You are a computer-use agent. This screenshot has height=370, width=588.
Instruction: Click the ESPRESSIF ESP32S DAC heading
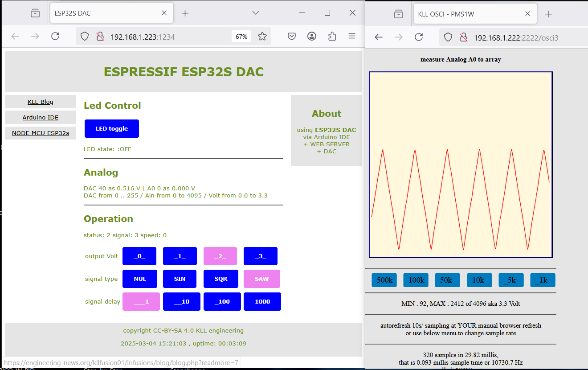coord(184,72)
